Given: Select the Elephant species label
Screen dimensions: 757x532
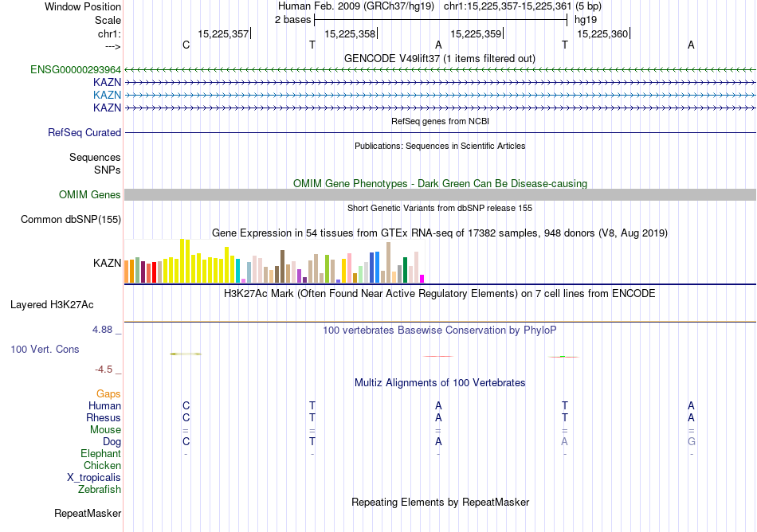Looking at the screenshot, I should pos(101,453).
